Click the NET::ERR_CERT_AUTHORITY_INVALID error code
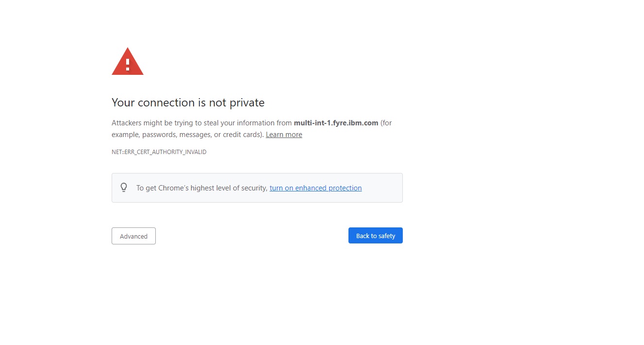This screenshot has height=345, width=644. pyautogui.click(x=159, y=152)
